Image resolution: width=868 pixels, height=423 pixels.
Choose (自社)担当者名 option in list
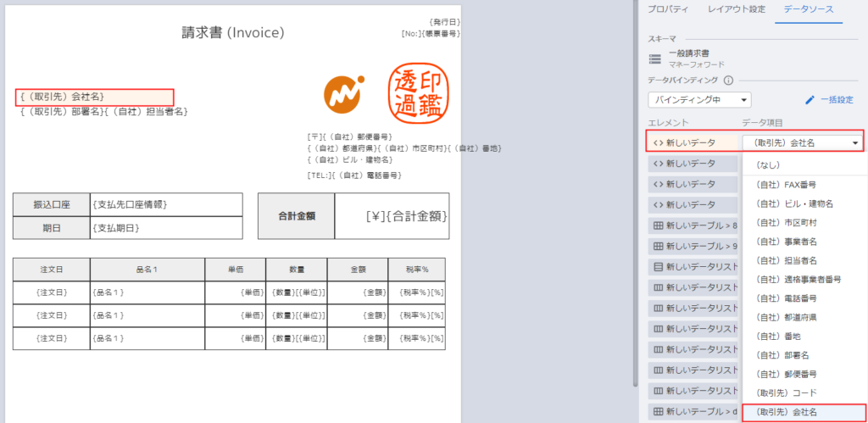[x=805, y=260]
